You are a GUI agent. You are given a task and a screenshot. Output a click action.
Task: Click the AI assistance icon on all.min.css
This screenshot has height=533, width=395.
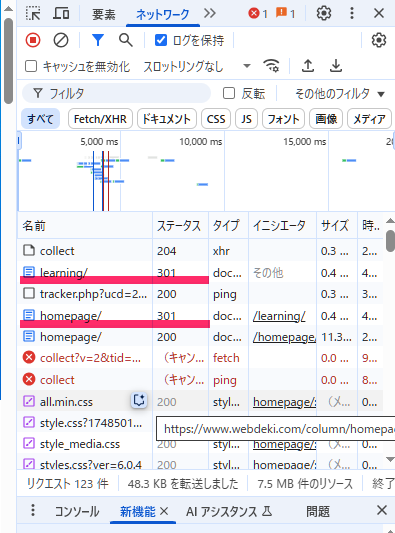click(139, 400)
